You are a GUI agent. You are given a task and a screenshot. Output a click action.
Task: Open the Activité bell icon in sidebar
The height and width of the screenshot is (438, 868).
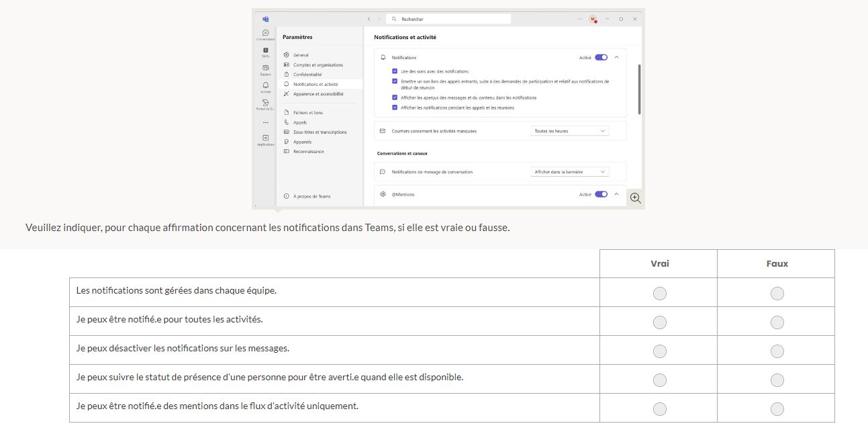click(x=265, y=85)
